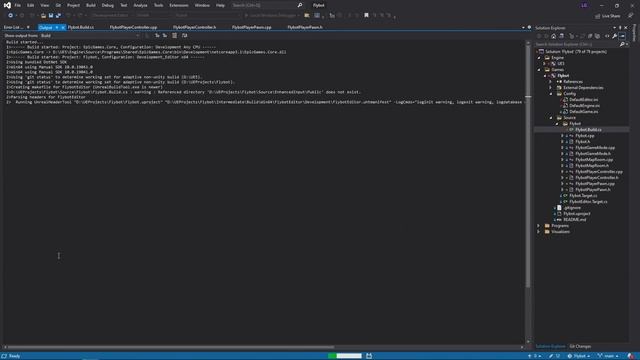Open the Build menu
The width and height of the screenshot is (640, 360).
(x=91, y=5)
